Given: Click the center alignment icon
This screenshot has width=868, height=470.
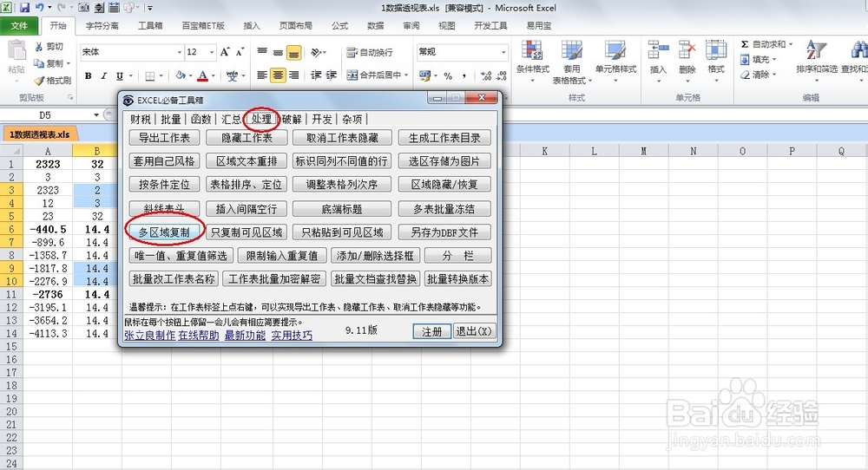Looking at the screenshot, I should pyautogui.click(x=278, y=75).
